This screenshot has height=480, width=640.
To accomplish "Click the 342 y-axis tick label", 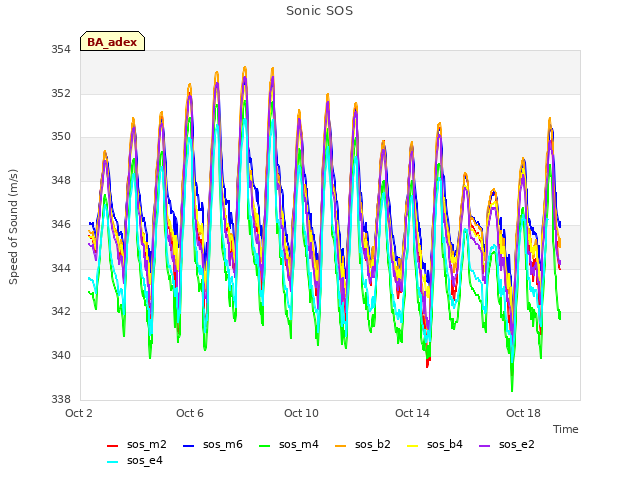I will coord(61,311).
